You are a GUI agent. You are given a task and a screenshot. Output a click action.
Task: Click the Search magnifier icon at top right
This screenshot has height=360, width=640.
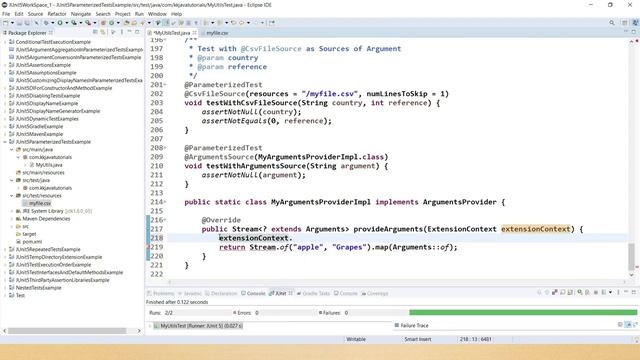611,23
